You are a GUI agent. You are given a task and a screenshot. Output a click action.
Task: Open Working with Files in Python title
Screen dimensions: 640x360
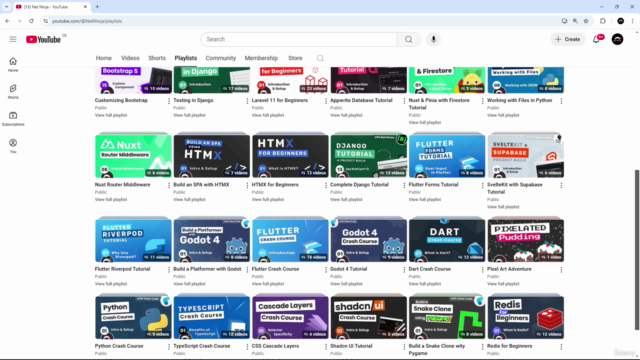point(520,100)
